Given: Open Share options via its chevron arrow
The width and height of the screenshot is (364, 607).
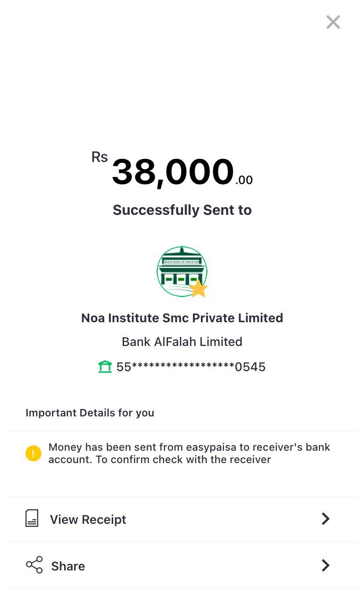Looking at the screenshot, I should (325, 565).
